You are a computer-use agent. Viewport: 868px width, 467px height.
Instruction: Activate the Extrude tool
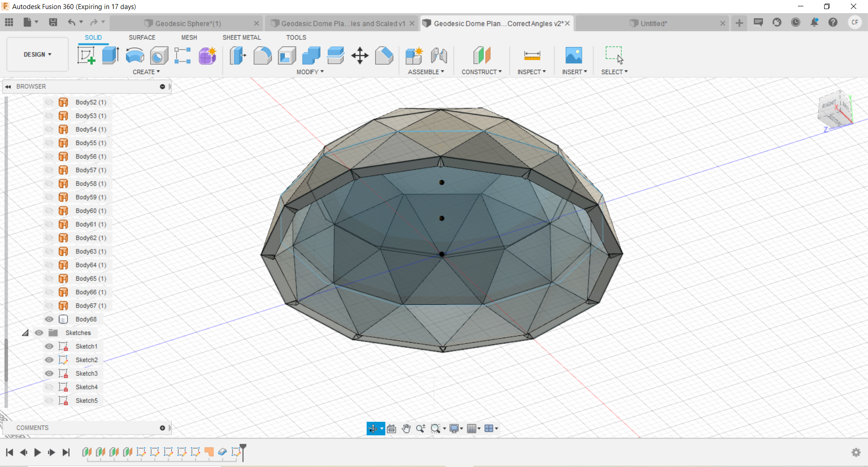tap(110, 55)
